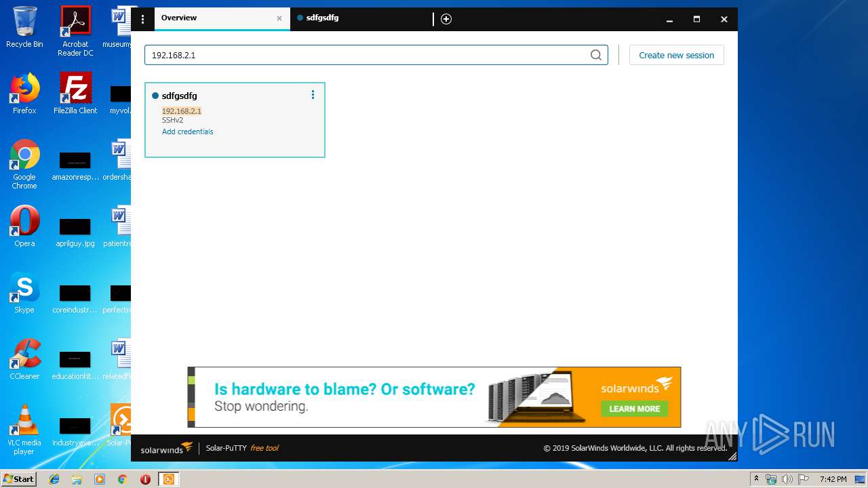868x488 pixels.
Task: Click the SolarWinds logo in the footer
Action: pos(167,448)
